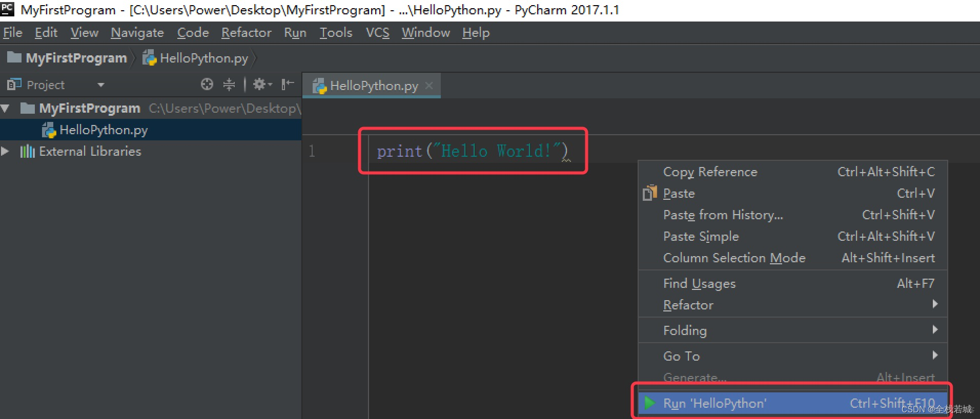Click the Paste clipboard icon in context menu

650,193
